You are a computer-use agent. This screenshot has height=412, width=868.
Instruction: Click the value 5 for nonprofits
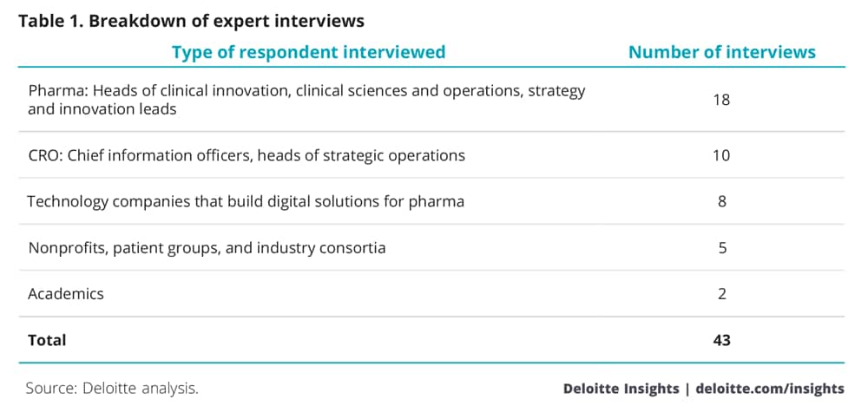(x=722, y=247)
